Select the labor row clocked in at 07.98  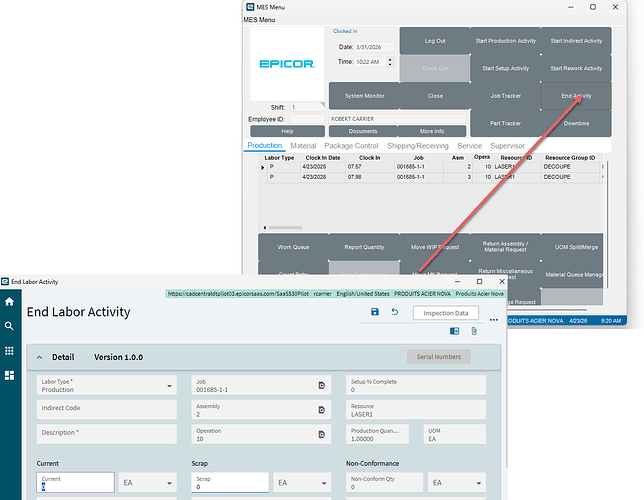click(431, 177)
